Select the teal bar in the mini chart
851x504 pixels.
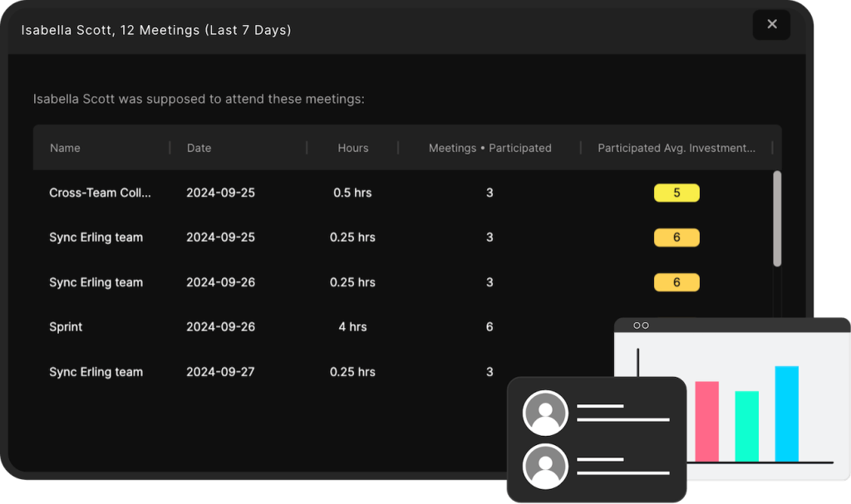click(x=745, y=428)
